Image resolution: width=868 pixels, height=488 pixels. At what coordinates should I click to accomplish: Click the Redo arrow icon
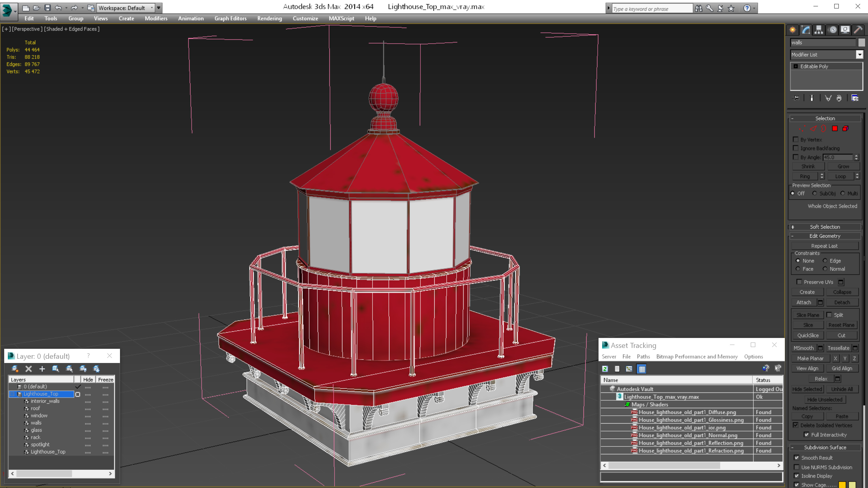[x=74, y=8]
